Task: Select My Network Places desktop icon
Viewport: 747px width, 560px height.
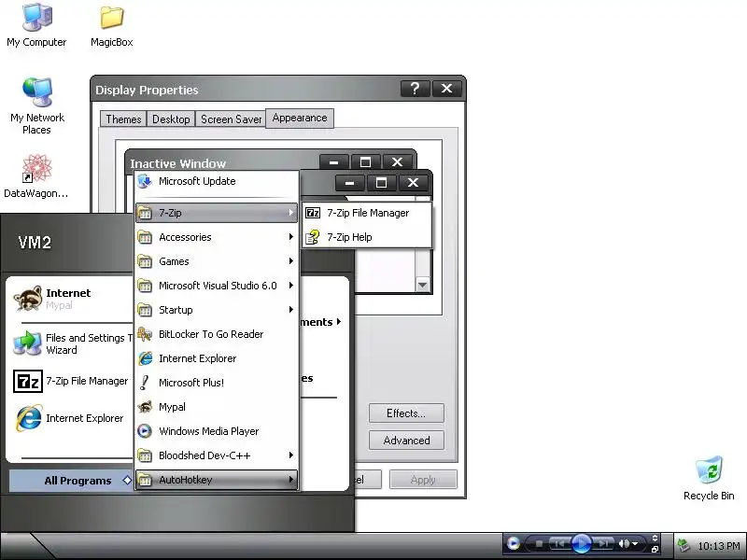Action: coord(37,92)
